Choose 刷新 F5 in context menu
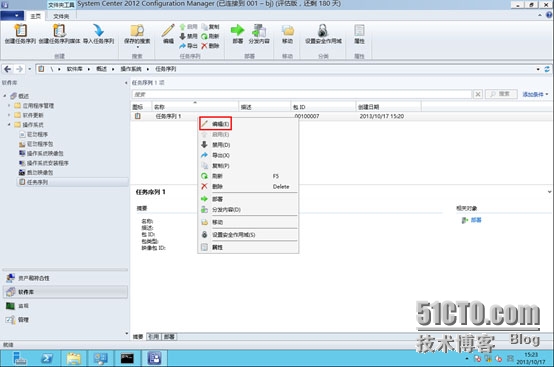 click(x=248, y=176)
